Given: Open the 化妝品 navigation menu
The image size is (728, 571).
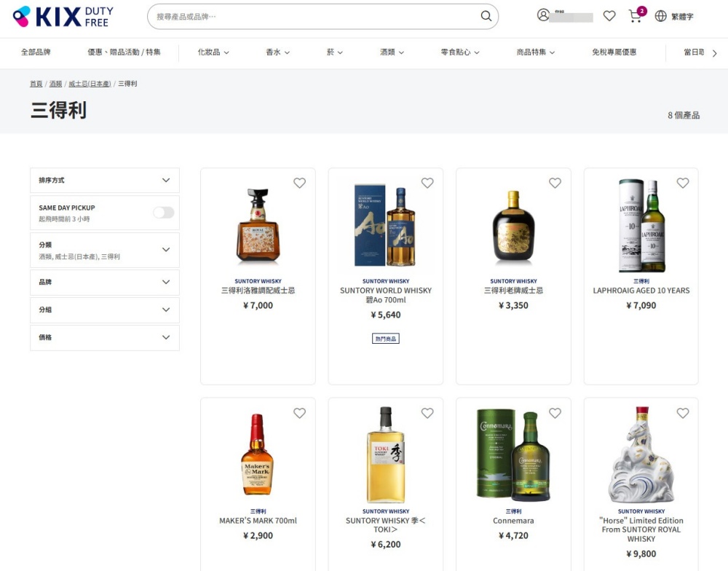Looking at the screenshot, I should click(213, 52).
